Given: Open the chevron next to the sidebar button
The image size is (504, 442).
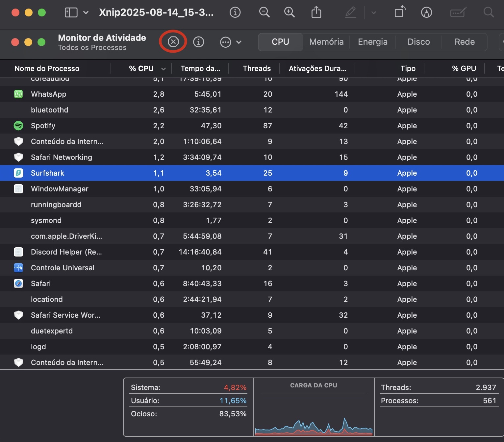Looking at the screenshot, I should (85, 12).
